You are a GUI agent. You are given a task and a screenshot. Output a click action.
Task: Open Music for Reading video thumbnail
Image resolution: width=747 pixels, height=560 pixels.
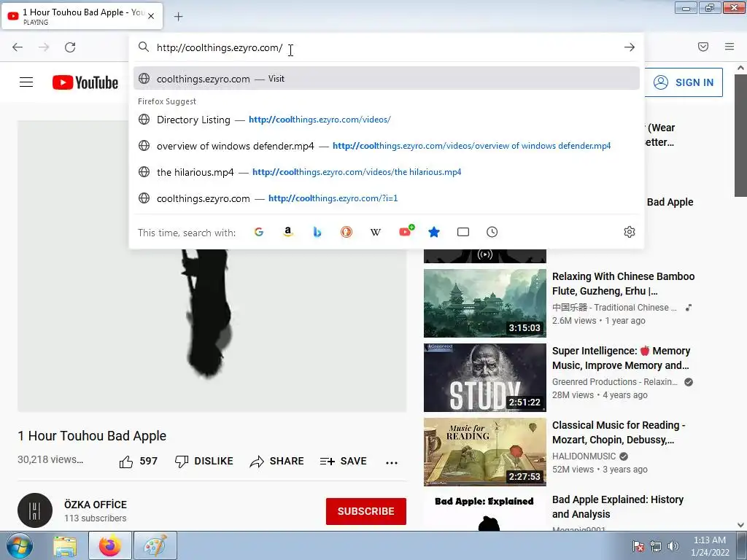click(x=485, y=452)
